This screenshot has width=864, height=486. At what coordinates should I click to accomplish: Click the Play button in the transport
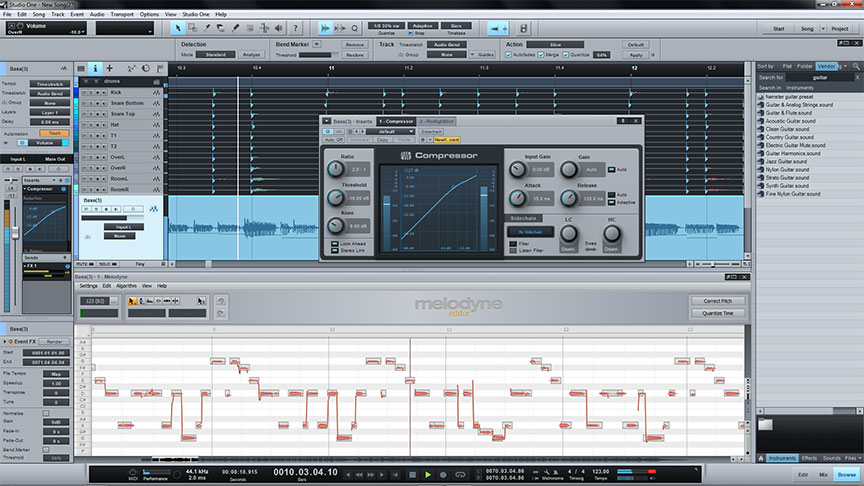(428, 474)
